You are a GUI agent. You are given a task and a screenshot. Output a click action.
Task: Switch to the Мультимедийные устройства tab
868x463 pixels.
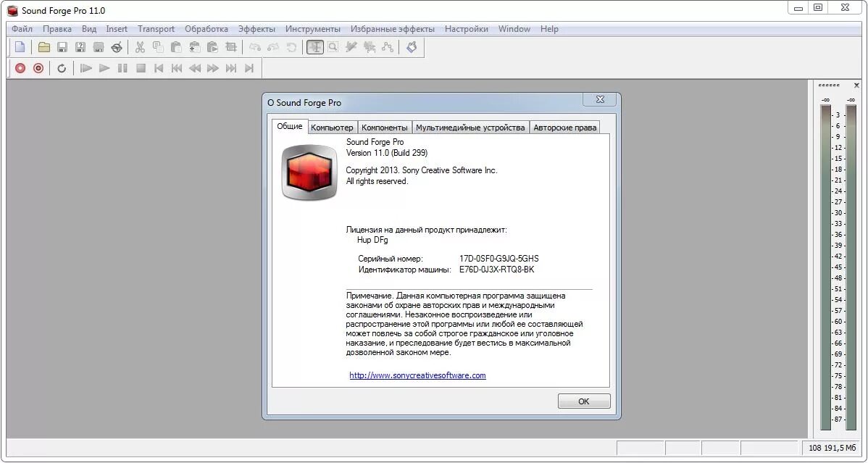click(470, 128)
